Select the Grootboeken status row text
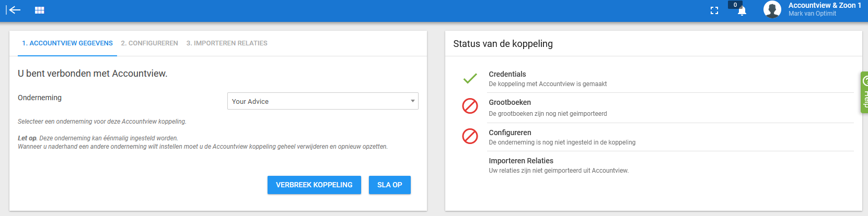868x216 pixels. point(548,107)
